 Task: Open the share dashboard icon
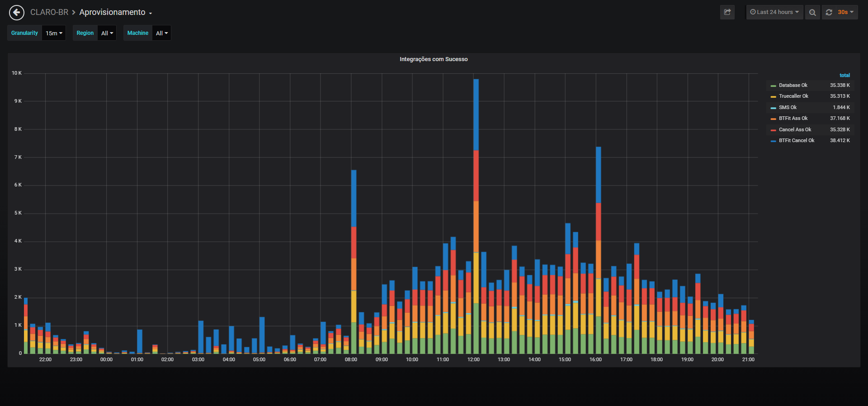tap(727, 12)
